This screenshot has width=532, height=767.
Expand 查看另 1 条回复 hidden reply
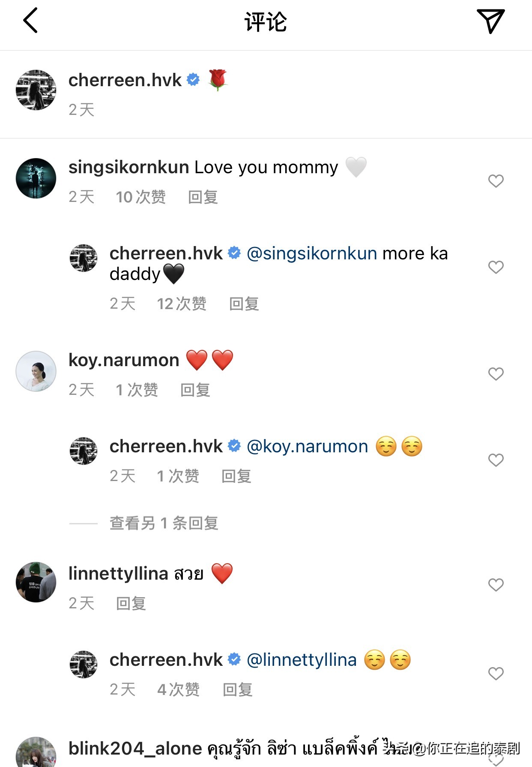click(x=164, y=523)
